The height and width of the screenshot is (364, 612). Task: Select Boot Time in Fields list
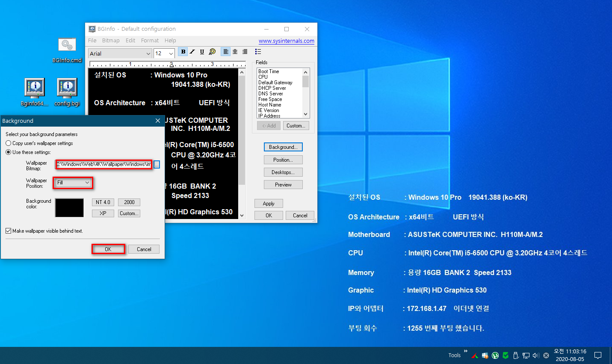point(269,71)
